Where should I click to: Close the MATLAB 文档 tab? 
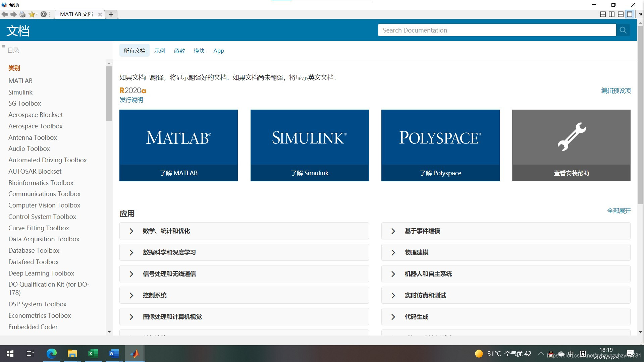pyautogui.click(x=100, y=14)
